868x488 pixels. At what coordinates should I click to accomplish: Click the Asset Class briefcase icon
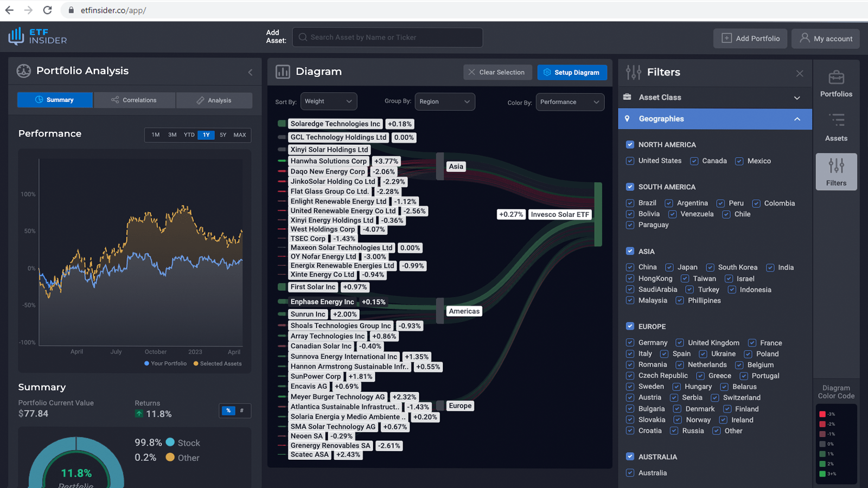[x=627, y=97]
